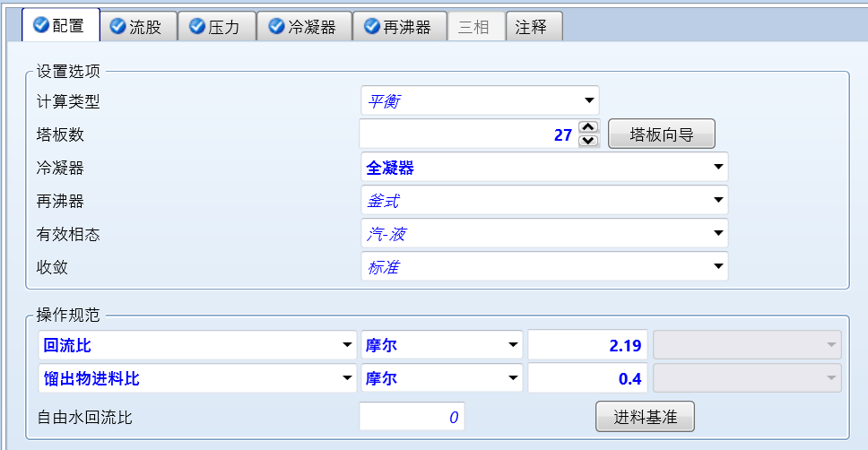Click the 流股 tab checkmark icon
The image size is (868, 450).
(117, 27)
